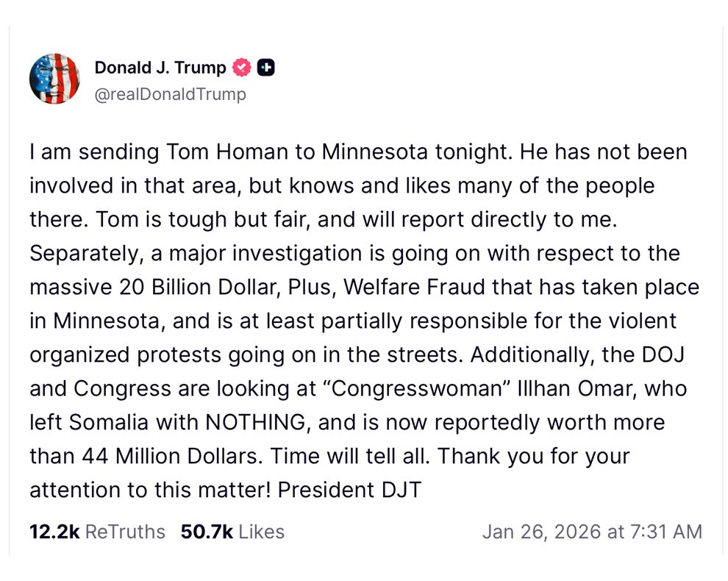Open Donald J. Trump's profile avatar
The width and height of the screenshot is (728, 581).
[x=54, y=79]
